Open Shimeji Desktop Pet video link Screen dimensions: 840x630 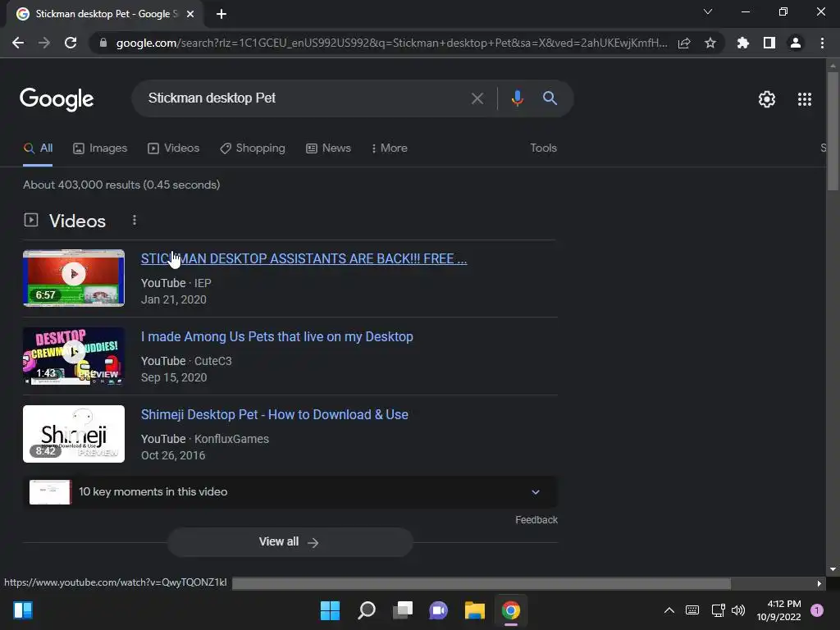click(274, 414)
